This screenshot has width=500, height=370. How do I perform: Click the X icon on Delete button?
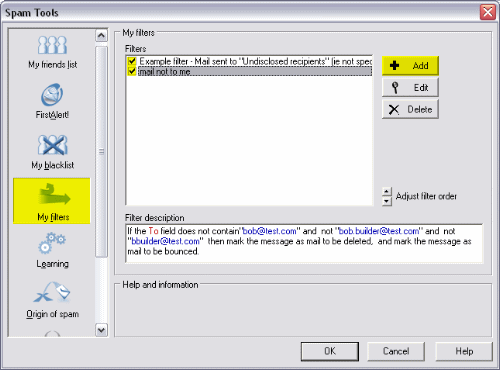[x=394, y=109]
